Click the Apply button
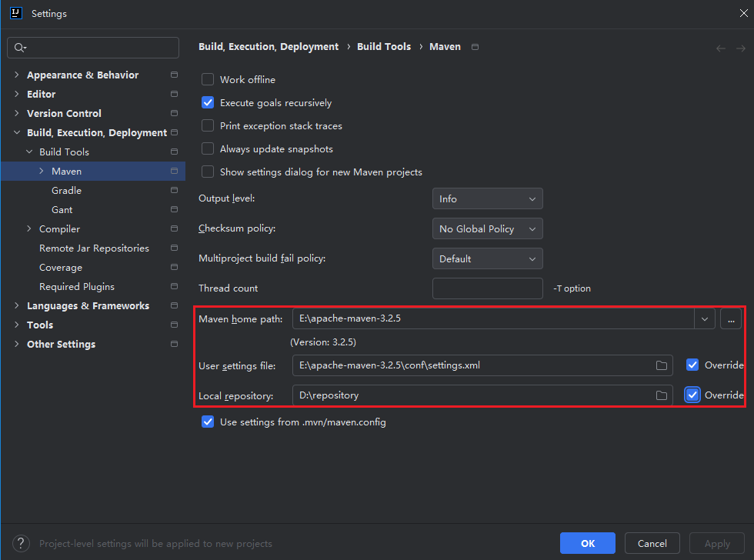This screenshot has width=754, height=560. (x=717, y=543)
